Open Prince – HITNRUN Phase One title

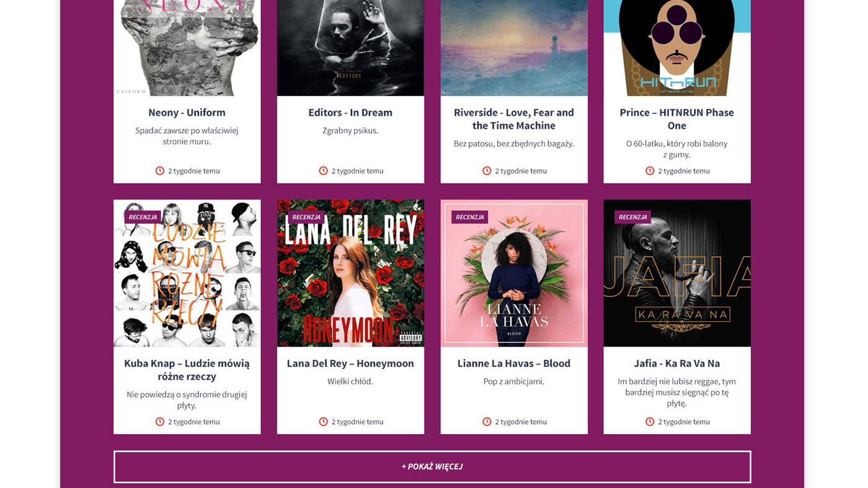(677, 119)
